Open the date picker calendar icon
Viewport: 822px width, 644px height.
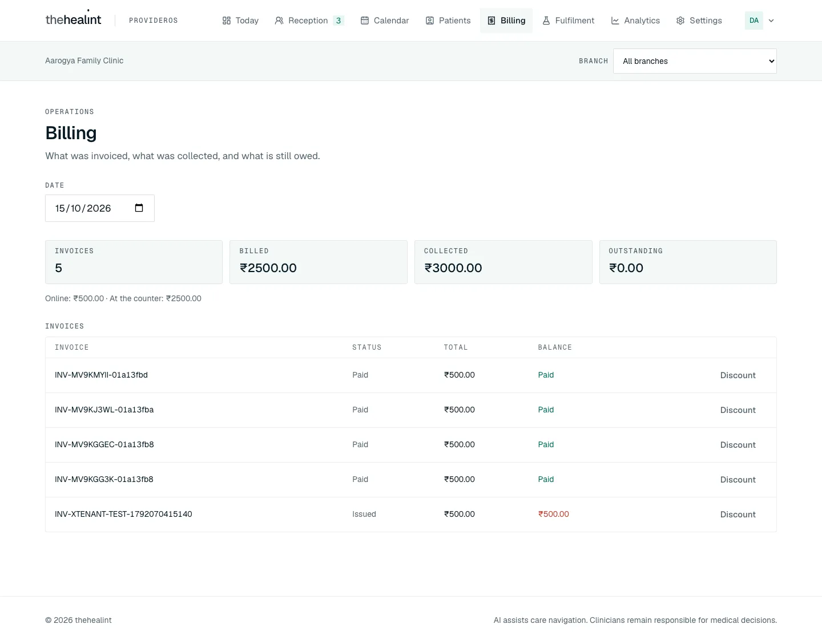pyautogui.click(x=139, y=208)
